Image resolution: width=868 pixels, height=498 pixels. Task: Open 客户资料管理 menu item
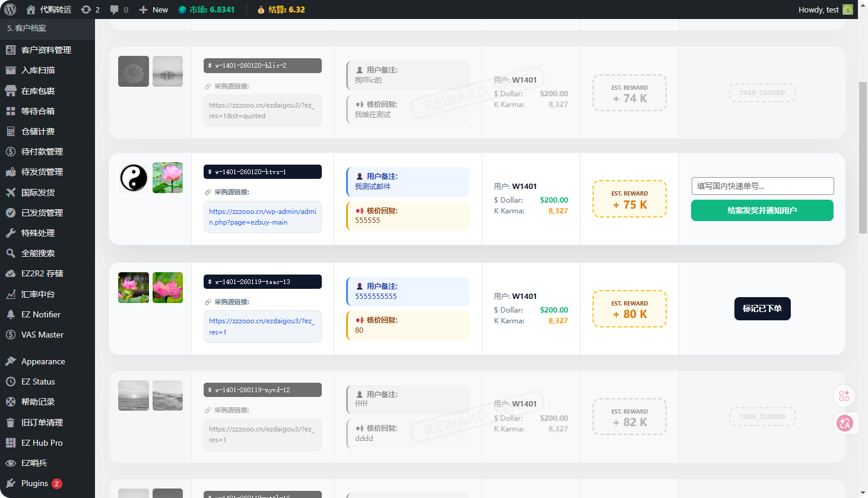(46, 50)
